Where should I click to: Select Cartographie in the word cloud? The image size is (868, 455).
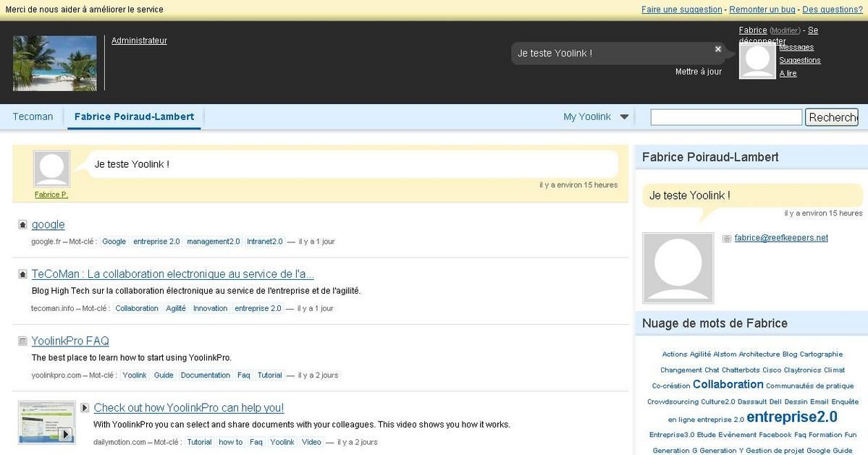pos(821,354)
